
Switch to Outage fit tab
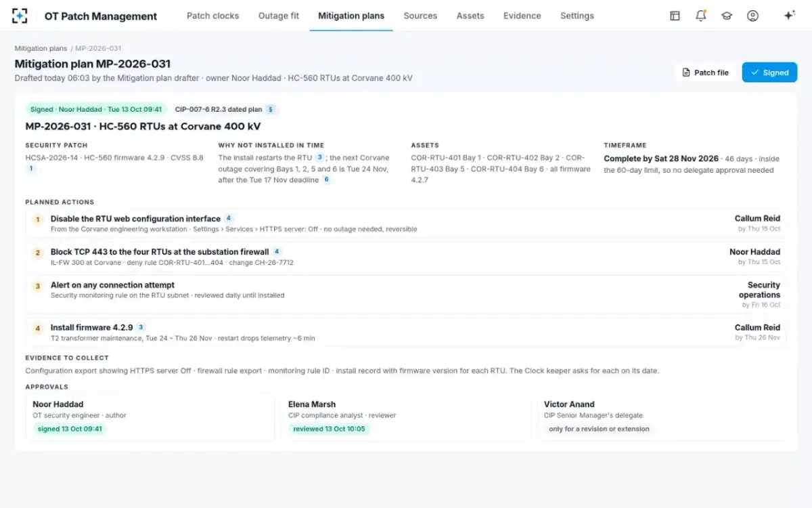tap(279, 16)
